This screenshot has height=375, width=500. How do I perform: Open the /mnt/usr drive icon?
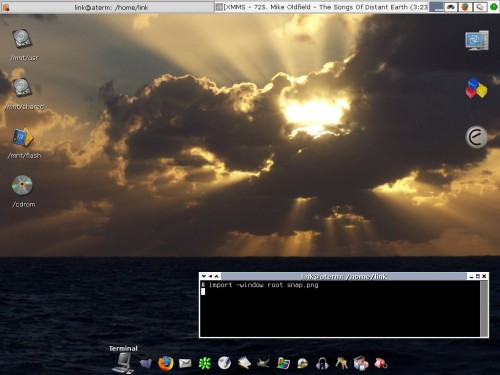click(x=22, y=38)
